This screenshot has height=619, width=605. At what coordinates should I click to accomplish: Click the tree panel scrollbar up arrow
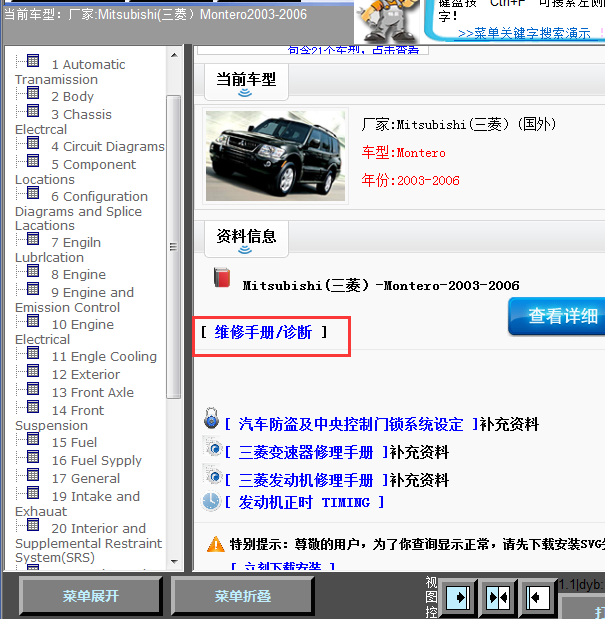[174, 55]
